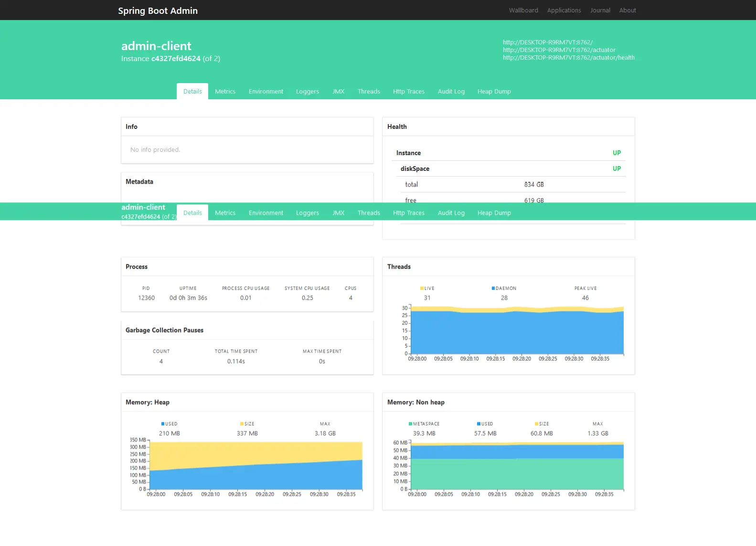Click the yellow SIZE swatch in Memory: Non heap
Image resolution: width=756 pixels, height=546 pixels.
(x=536, y=424)
